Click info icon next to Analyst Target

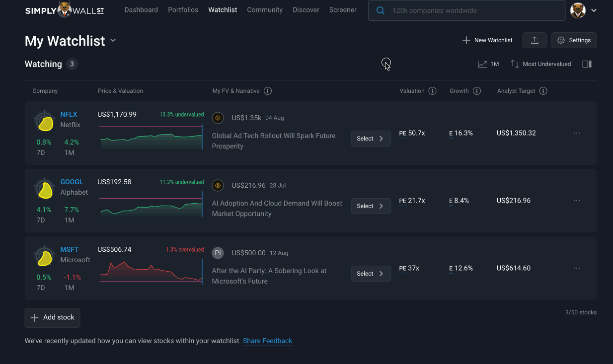(543, 91)
